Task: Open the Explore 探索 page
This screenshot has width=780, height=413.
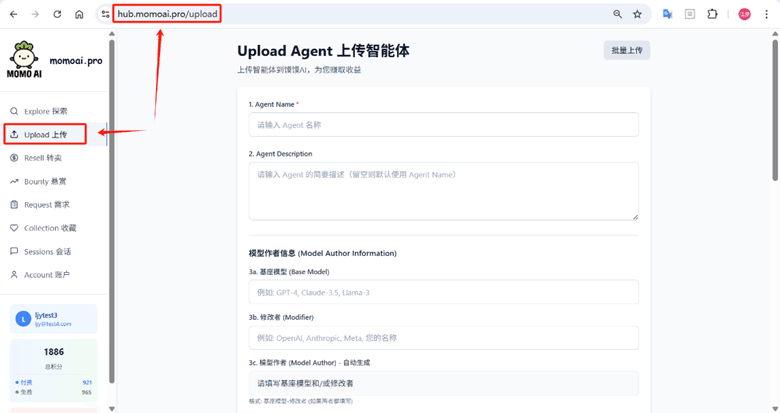Action: (x=45, y=111)
